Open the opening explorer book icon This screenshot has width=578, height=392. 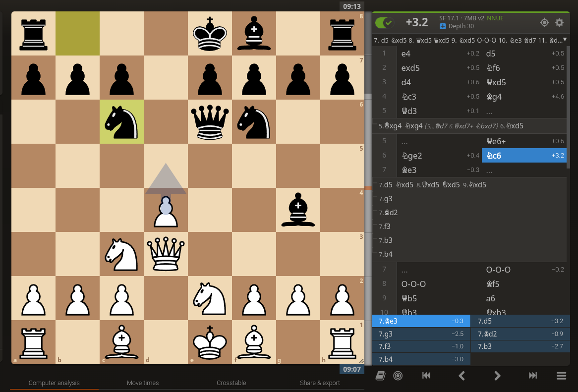[380, 376]
